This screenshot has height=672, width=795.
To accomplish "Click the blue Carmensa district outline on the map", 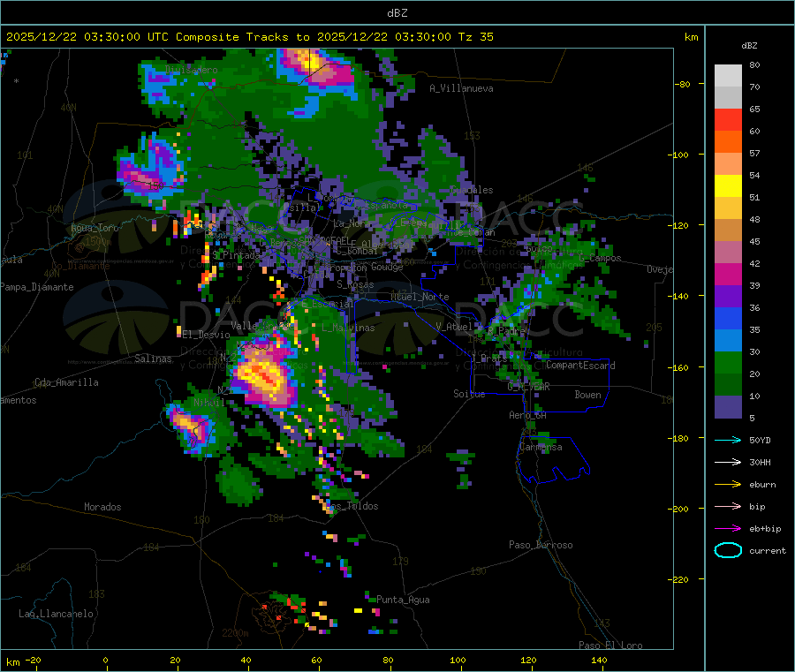I will click(x=554, y=459).
